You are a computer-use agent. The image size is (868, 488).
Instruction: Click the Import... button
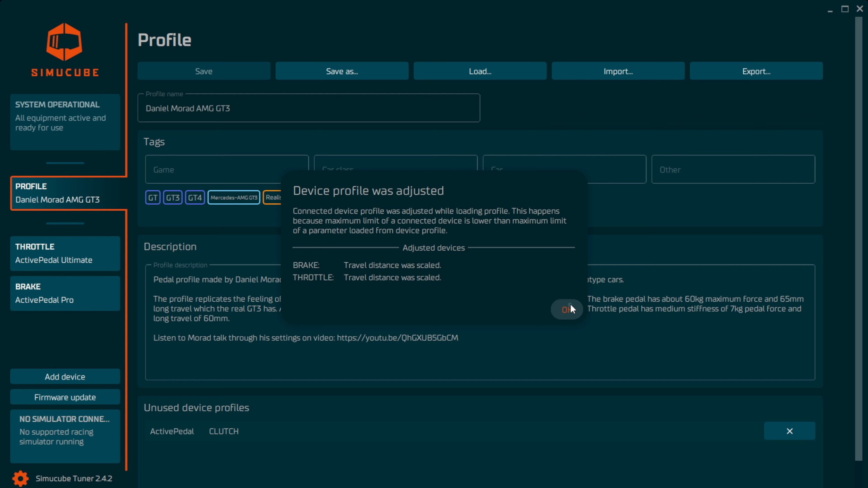[618, 71]
